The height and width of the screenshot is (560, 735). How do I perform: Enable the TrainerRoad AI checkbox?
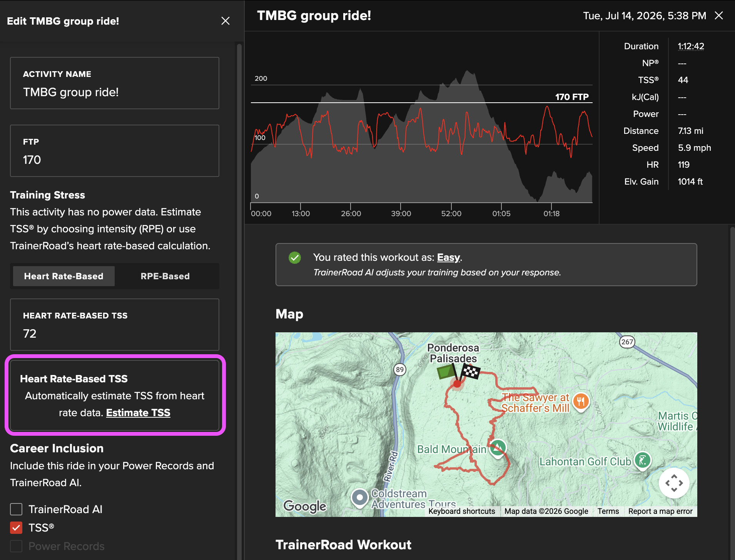pyautogui.click(x=16, y=509)
